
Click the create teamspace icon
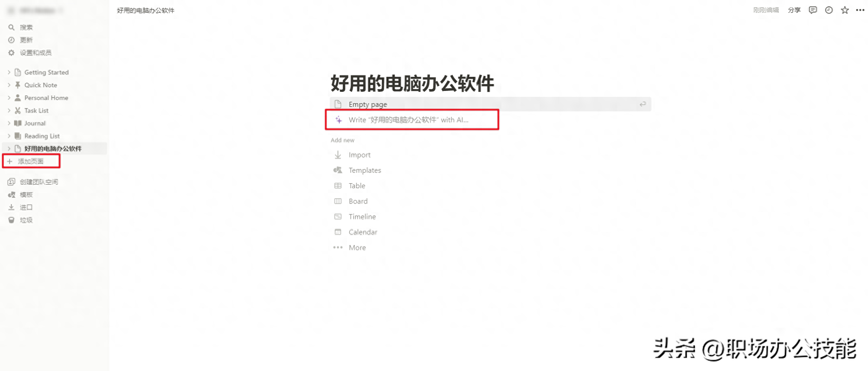click(x=11, y=182)
